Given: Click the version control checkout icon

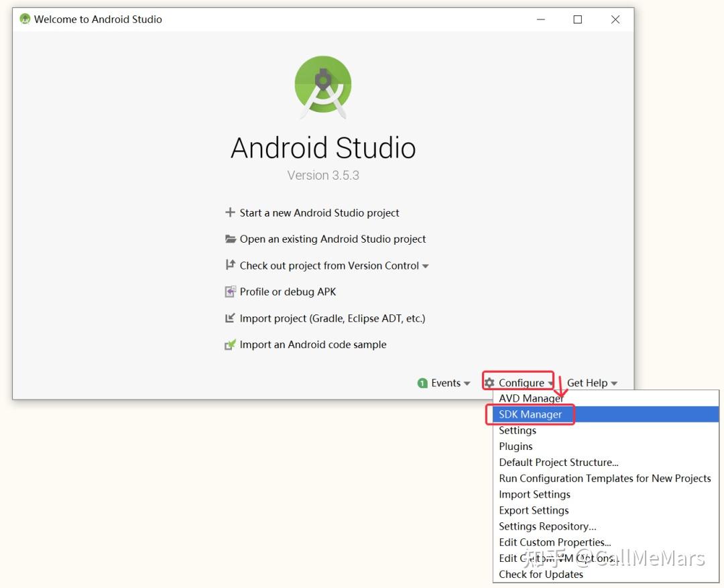Looking at the screenshot, I should (x=230, y=265).
